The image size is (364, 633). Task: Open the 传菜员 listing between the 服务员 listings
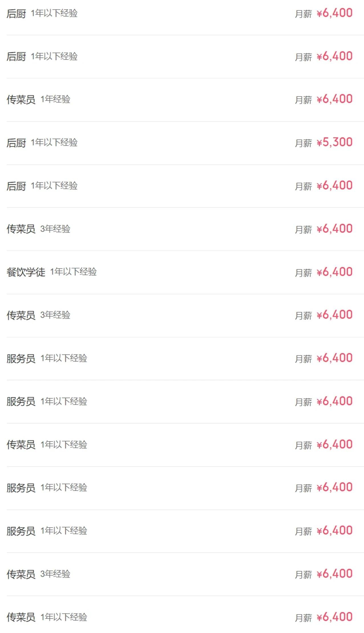click(x=21, y=445)
